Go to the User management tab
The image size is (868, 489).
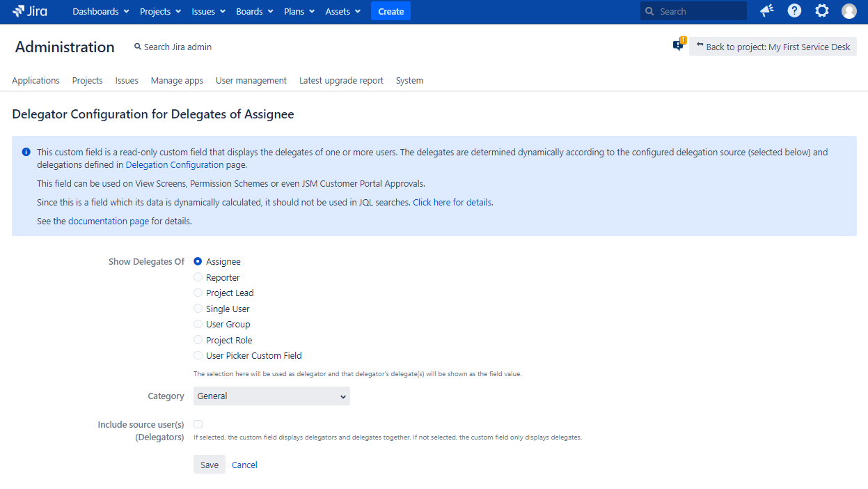[251, 81]
